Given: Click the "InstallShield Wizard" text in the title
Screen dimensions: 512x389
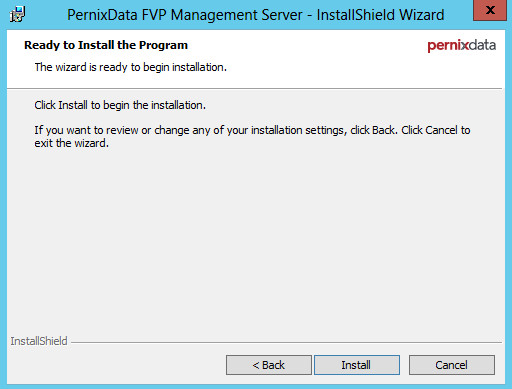Looking at the screenshot, I should pos(380,15).
